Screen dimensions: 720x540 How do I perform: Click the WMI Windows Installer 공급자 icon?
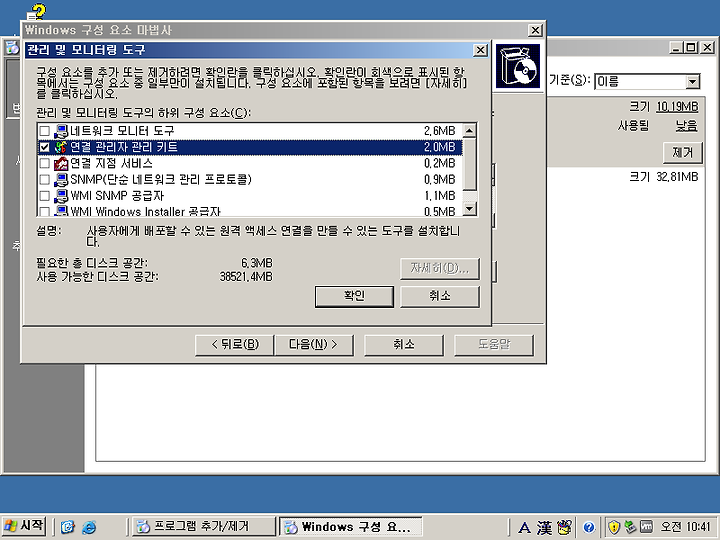(x=61, y=211)
